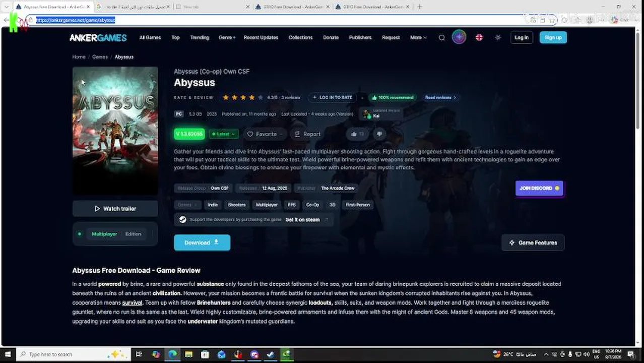Expand the More menu in navigation
Screen dimensions: 644x363
click(418, 37)
